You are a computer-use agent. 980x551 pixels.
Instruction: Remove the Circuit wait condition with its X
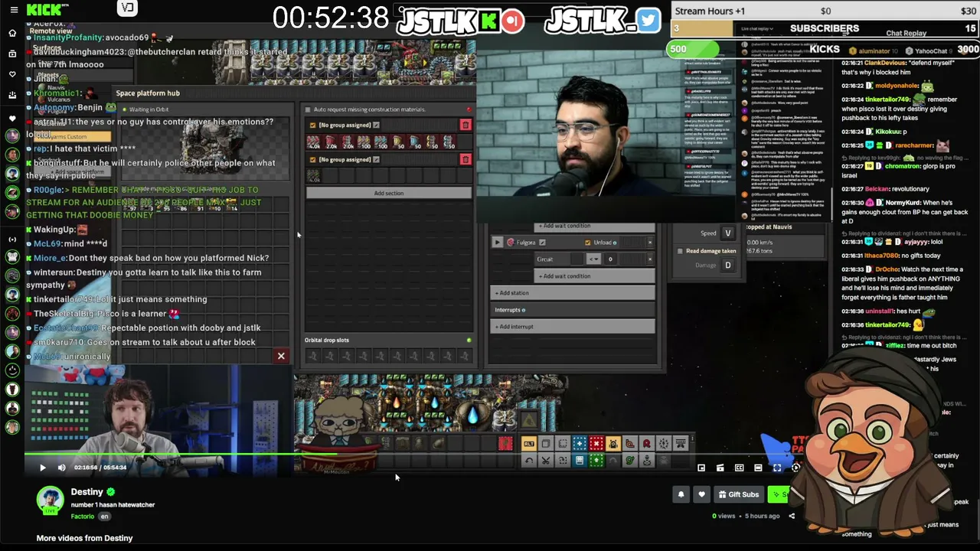point(650,259)
